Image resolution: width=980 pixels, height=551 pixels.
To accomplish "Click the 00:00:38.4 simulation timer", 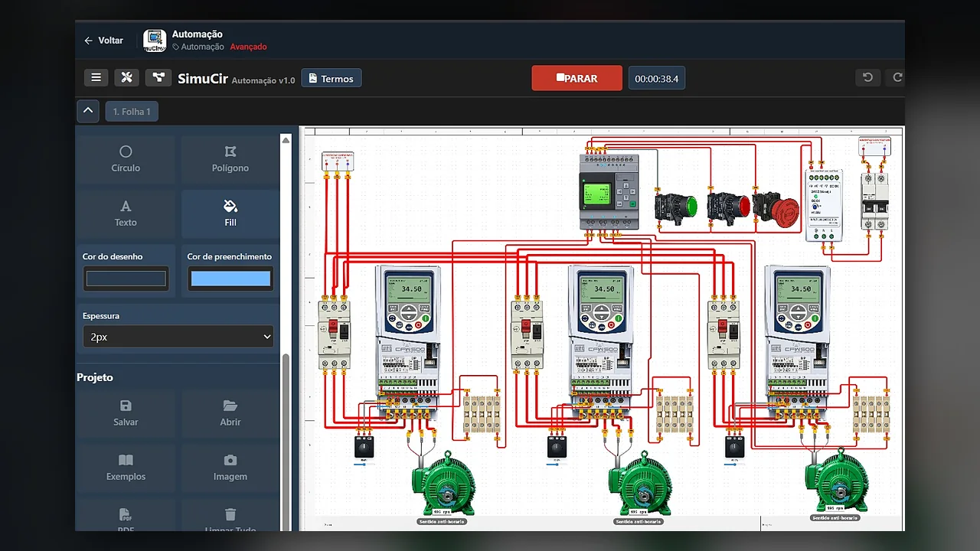I will 657,78.
